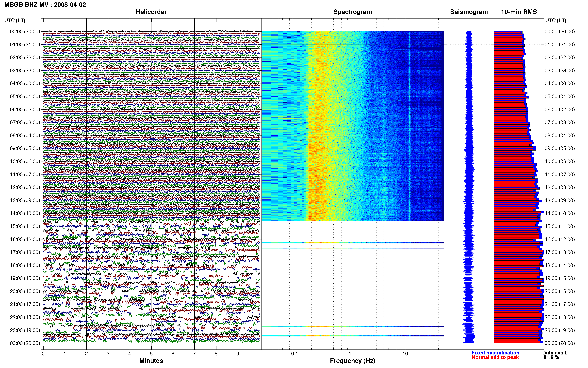588x368 pixels.
Task: Click the blue seismogram trace
Action: click(469, 187)
